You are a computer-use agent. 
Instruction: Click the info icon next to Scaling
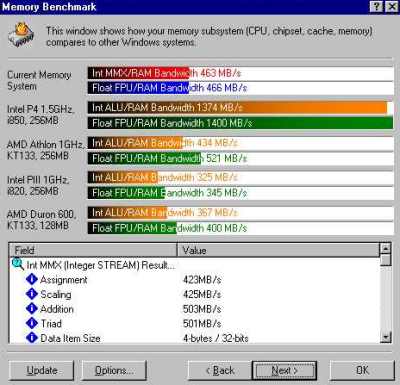(32, 294)
